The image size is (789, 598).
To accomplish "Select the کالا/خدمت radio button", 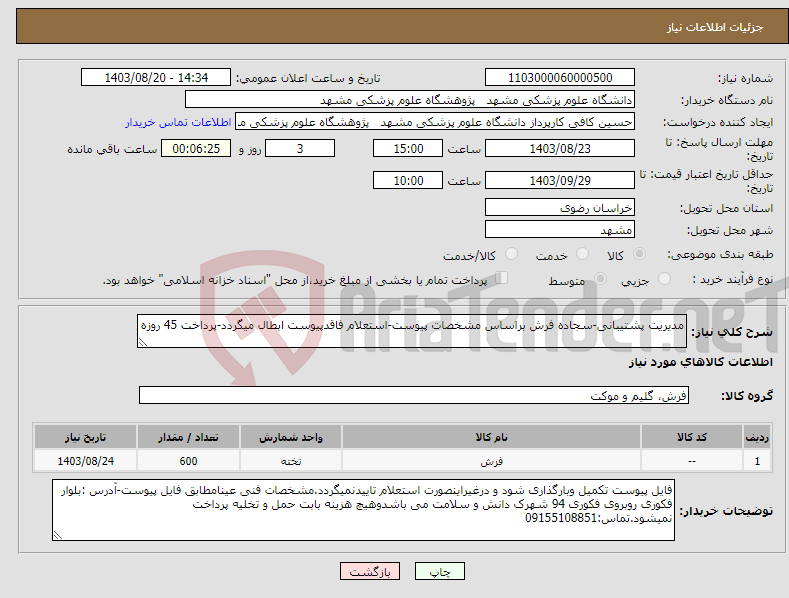I will tap(511, 254).
